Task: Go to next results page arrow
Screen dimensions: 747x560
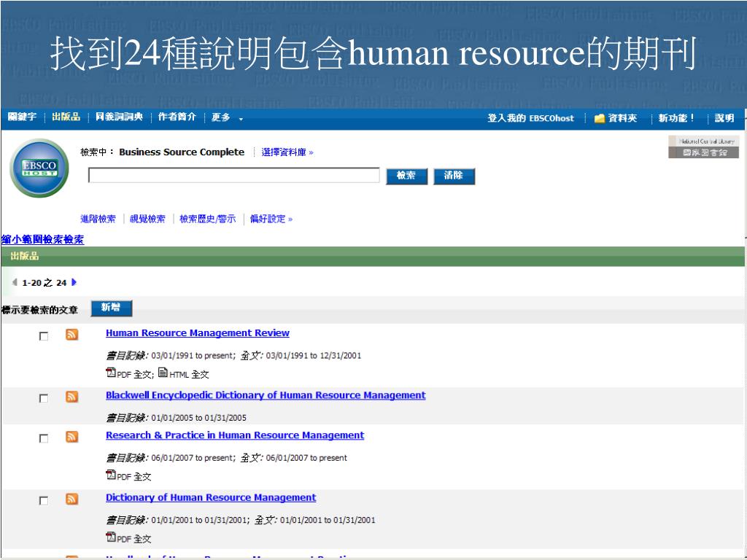Action: (x=74, y=283)
